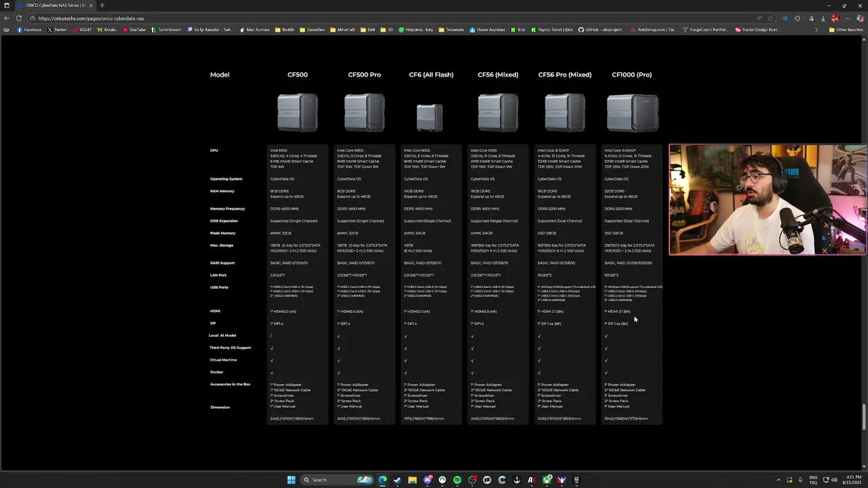
Task: Open the GitHub obsproject bookmark
Action: point(601,30)
